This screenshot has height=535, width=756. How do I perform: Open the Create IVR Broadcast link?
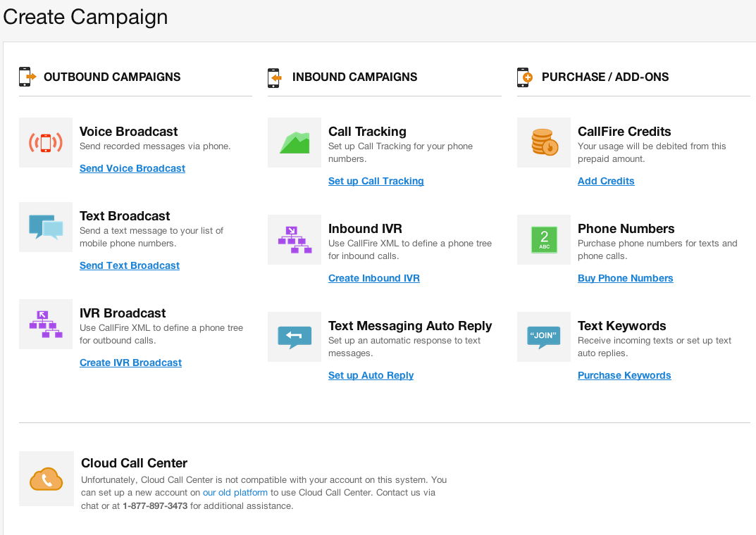[x=130, y=363]
